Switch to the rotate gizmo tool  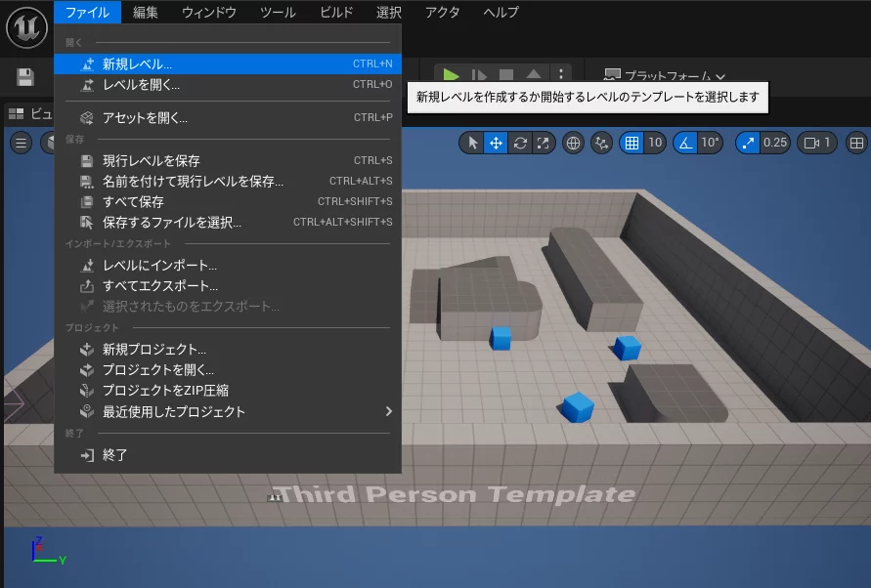[520, 143]
